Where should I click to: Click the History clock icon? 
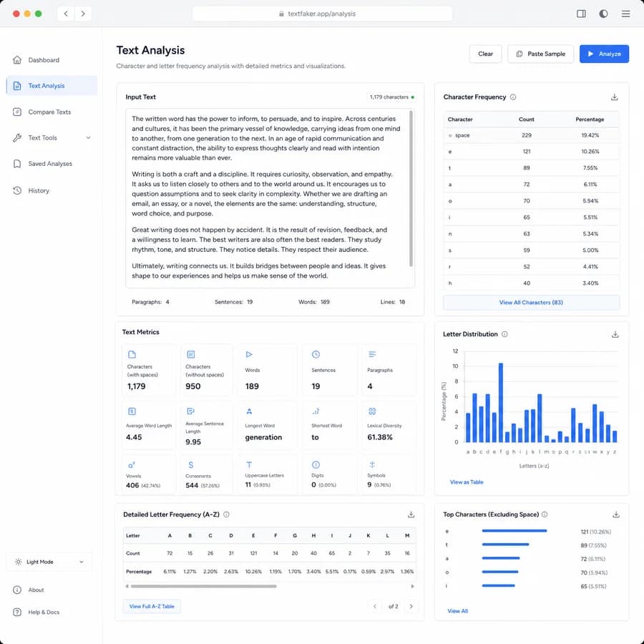click(x=17, y=190)
